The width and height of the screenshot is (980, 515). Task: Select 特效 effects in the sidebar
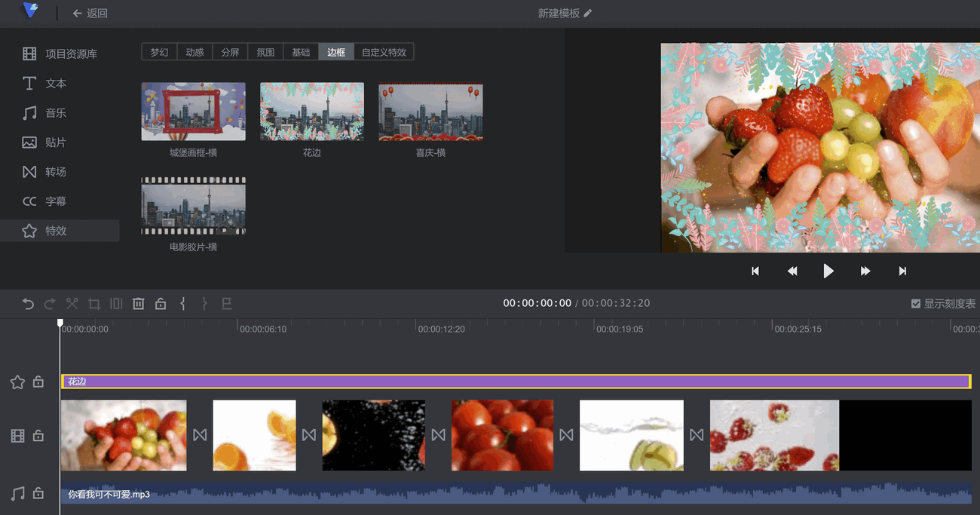(x=60, y=231)
